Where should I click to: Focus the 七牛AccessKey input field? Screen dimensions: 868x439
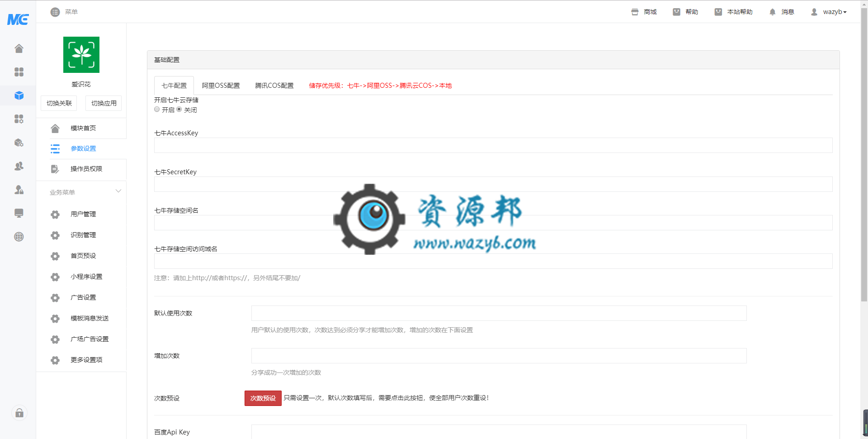(493, 145)
